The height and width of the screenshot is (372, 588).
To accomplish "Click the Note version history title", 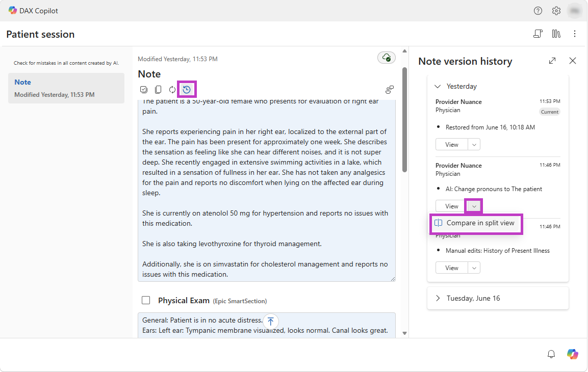I will pos(465,61).
